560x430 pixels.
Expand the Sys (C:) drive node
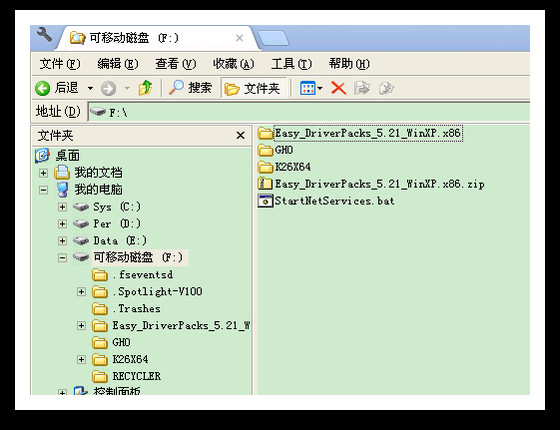[x=62, y=207]
